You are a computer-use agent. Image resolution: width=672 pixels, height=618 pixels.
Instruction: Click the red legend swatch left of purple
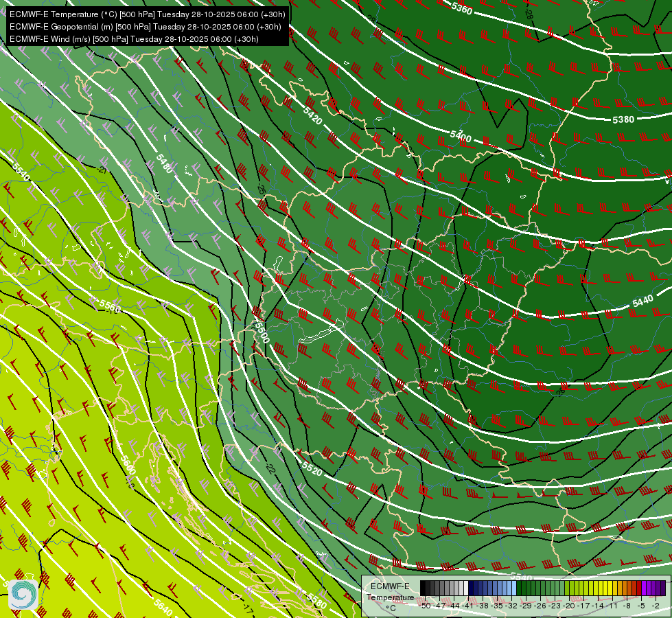(638, 588)
